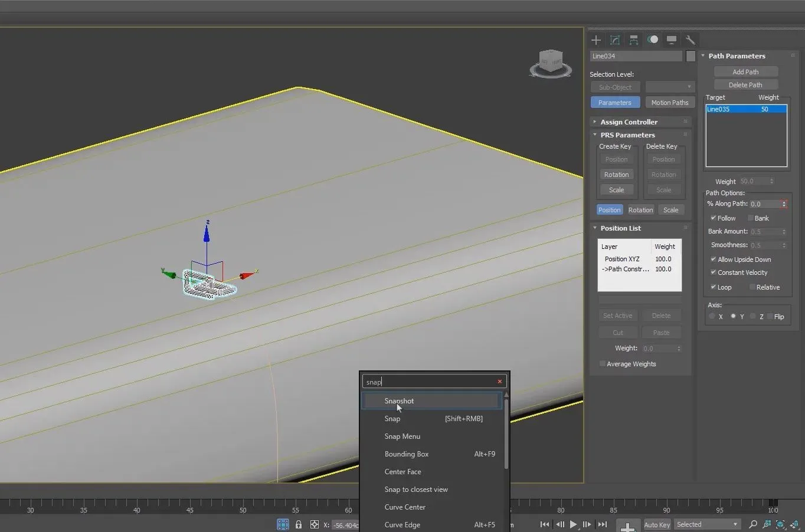The height and width of the screenshot is (532, 805).
Task: Click the object color swatch beside Line034
Action: pos(691,56)
